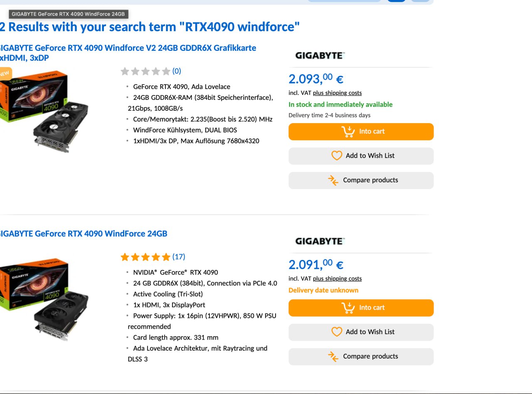Screen dimensions: 532x394
Task: Open shipping costs link under 2.093,00 €
Action: [x=337, y=93]
